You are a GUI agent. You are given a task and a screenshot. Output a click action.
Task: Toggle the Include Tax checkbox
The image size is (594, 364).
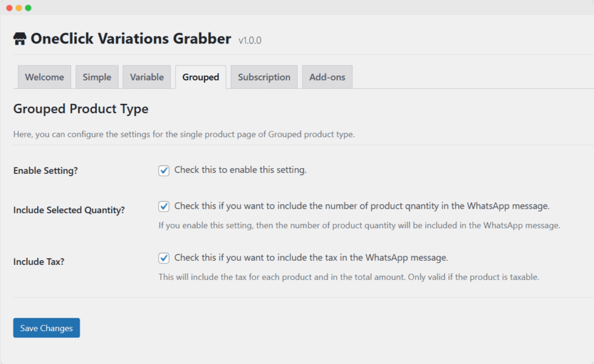164,257
